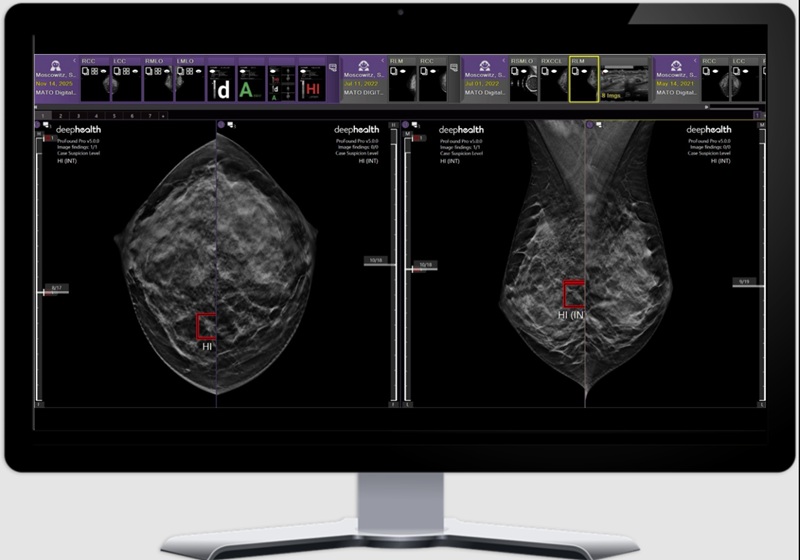Click the red HI finding box on MLO image

[574, 294]
